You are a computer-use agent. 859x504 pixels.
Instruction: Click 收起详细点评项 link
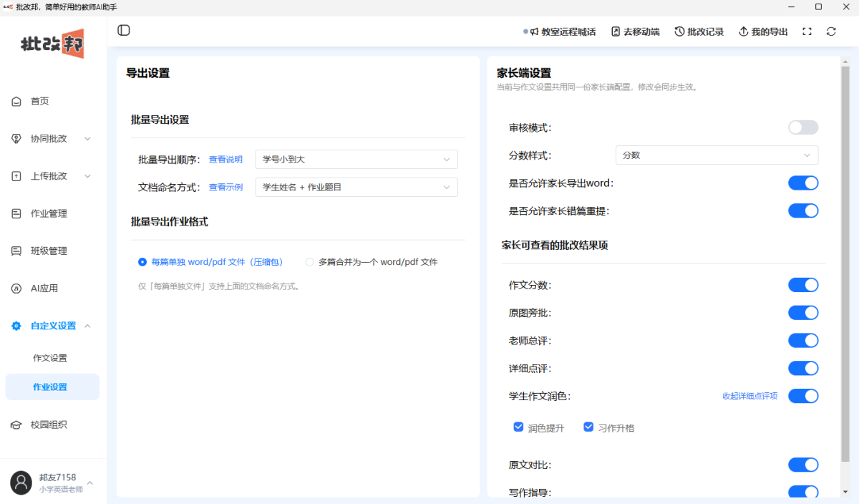point(749,396)
